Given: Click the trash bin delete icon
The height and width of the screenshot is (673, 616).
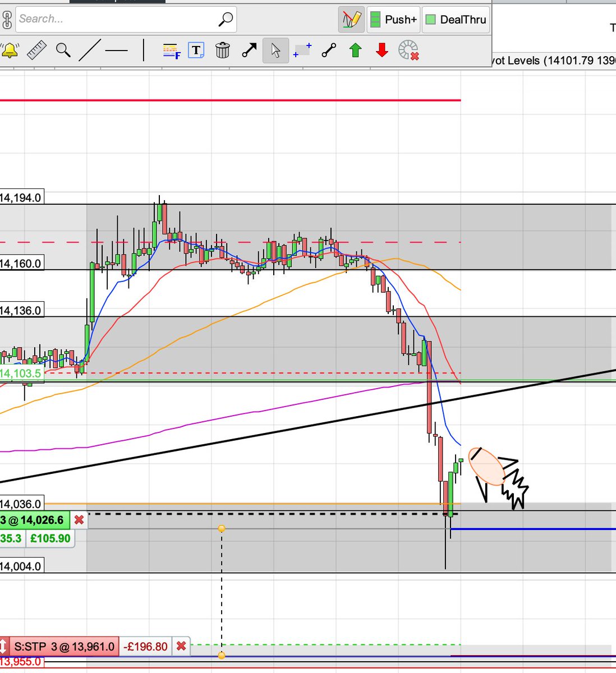Looking at the screenshot, I should tap(223, 50).
